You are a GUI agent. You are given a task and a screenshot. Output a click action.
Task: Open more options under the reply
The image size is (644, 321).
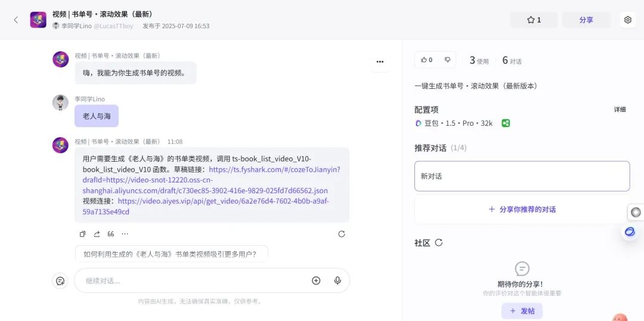coord(125,234)
